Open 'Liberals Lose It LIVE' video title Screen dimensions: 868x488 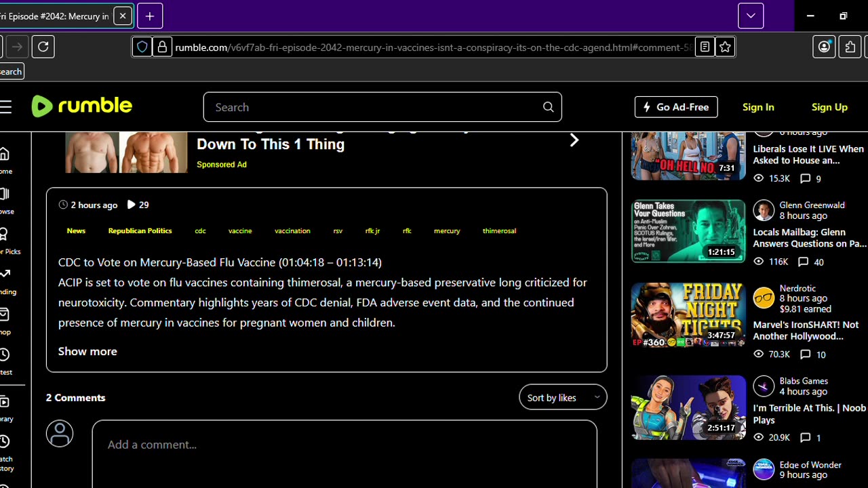(808, 155)
